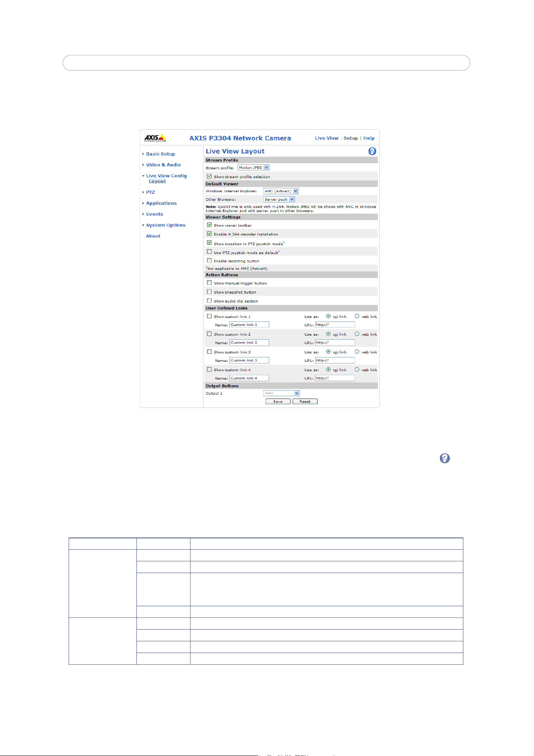Enable Show custom link 1
This screenshot has width=534, height=756.
(x=209, y=316)
